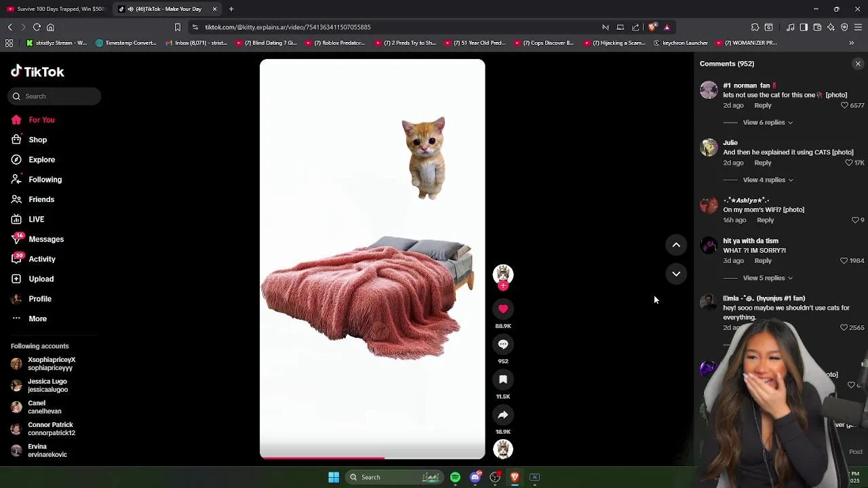Click the browser home button
Viewport: 868px width, 488px height.
(x=50, y=27)
